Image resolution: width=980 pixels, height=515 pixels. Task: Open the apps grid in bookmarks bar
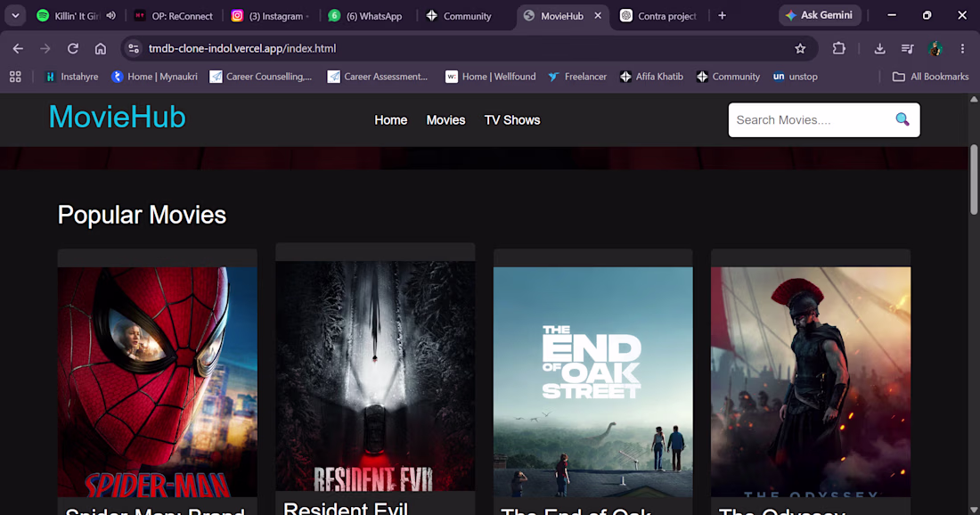pyautogui.click(x=15, y=77)
